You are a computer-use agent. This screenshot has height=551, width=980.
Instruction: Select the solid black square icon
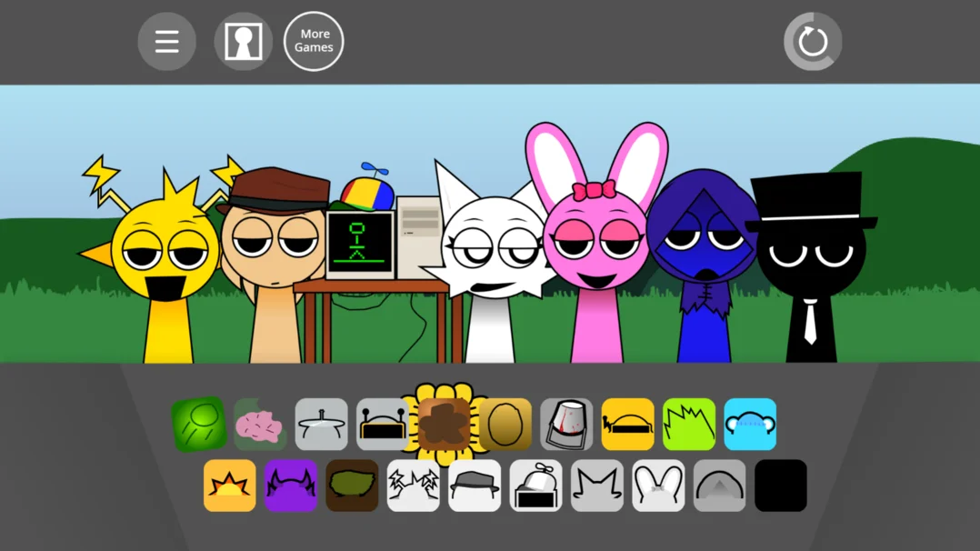click(781, 486)
